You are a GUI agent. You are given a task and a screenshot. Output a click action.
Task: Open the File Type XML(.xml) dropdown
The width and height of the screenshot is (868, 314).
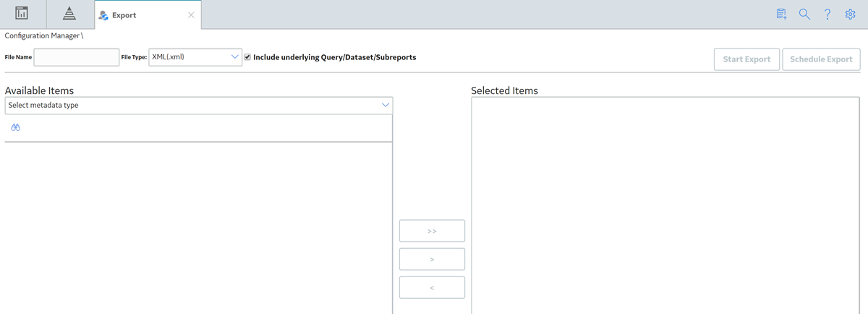[x=195, y=57]
